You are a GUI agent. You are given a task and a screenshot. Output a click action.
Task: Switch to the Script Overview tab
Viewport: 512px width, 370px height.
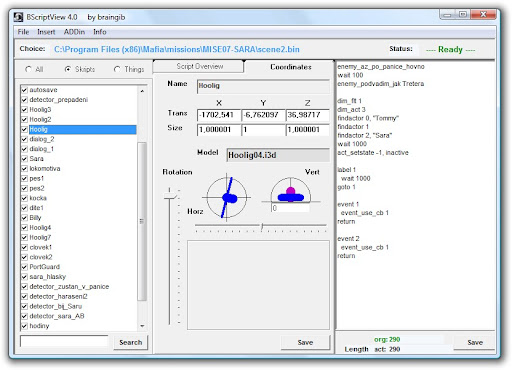(x=199, y=66)
